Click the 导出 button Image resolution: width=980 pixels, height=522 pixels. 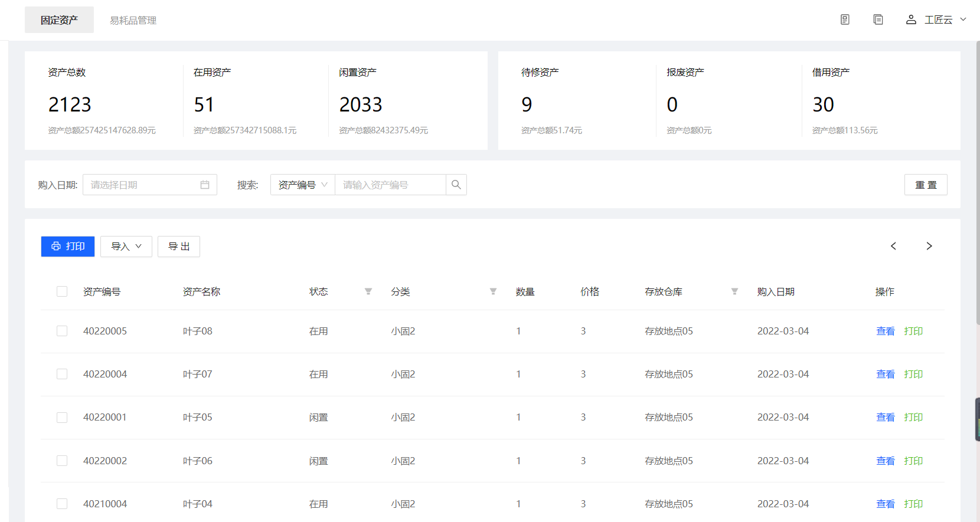179,247
